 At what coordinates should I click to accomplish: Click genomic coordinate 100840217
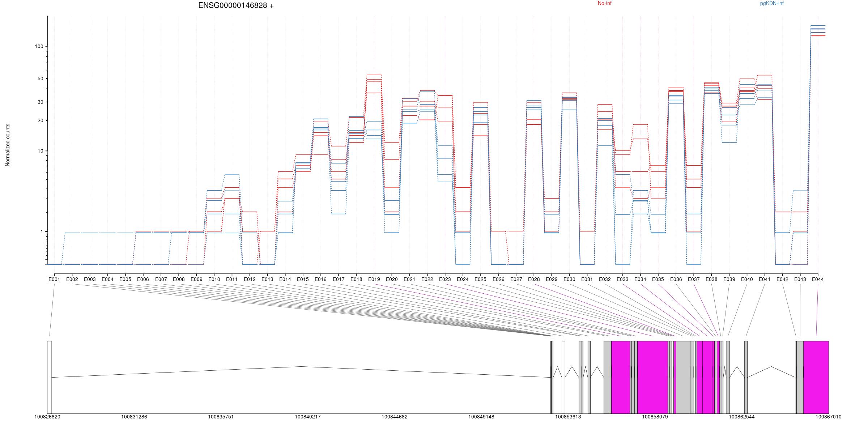[308, 417]
